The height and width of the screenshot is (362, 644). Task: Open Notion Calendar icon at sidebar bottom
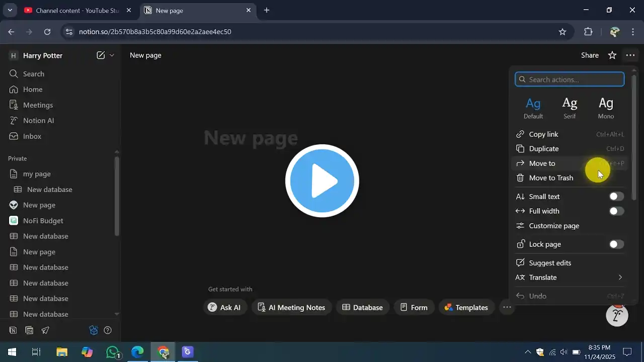pos(29,330)
